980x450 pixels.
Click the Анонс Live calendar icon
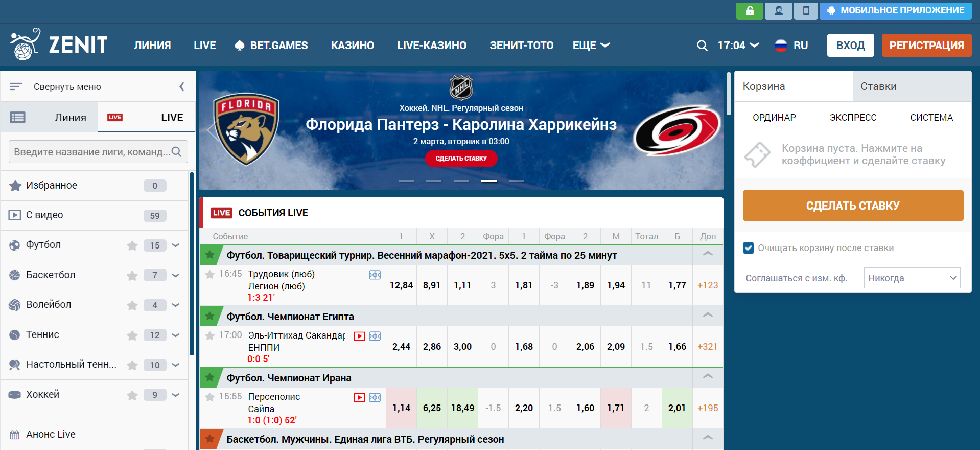(15, 435)
